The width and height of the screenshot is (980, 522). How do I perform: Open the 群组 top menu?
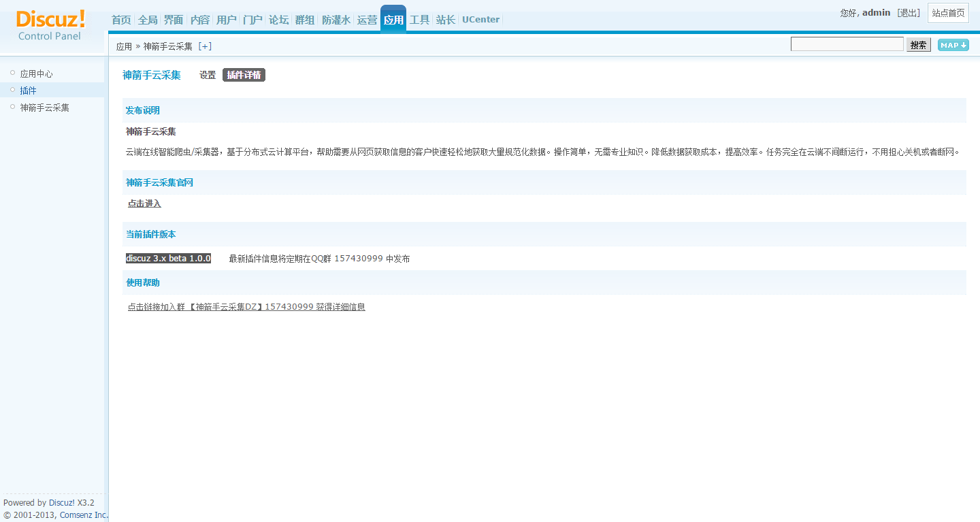[304, 20]
